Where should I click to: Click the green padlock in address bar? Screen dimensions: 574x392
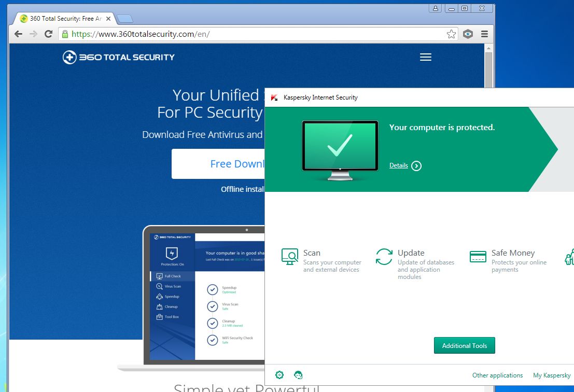(x=65, y=34)
